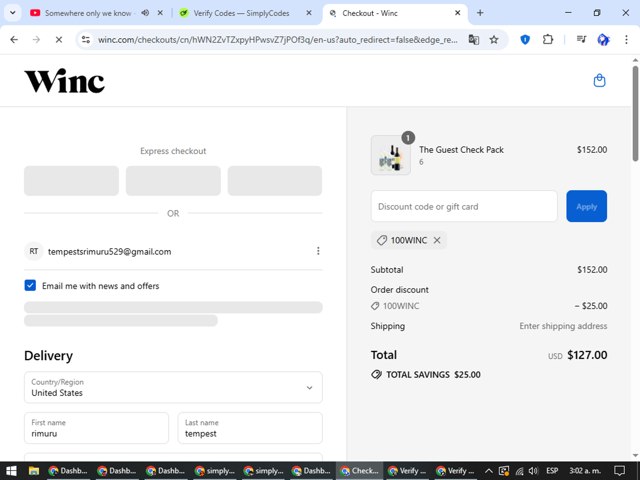
Task: Open the notification center icon
Action: [620, 471]
